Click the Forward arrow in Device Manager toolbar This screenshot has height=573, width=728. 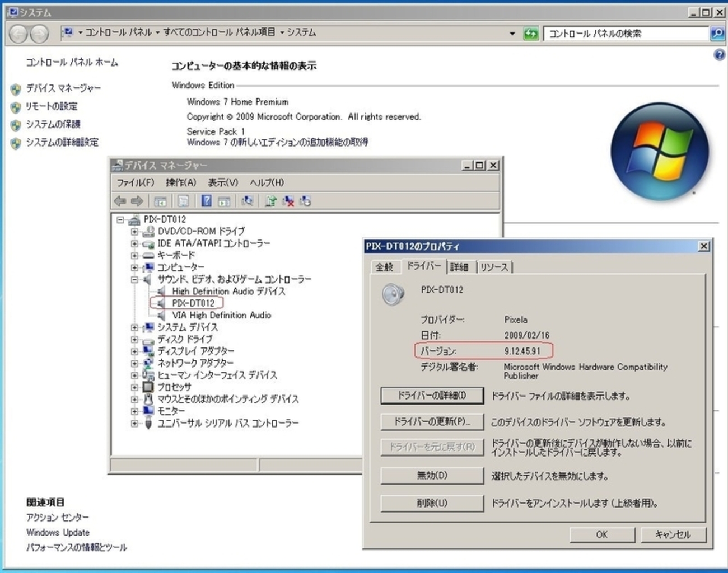(x=137, y=201)
